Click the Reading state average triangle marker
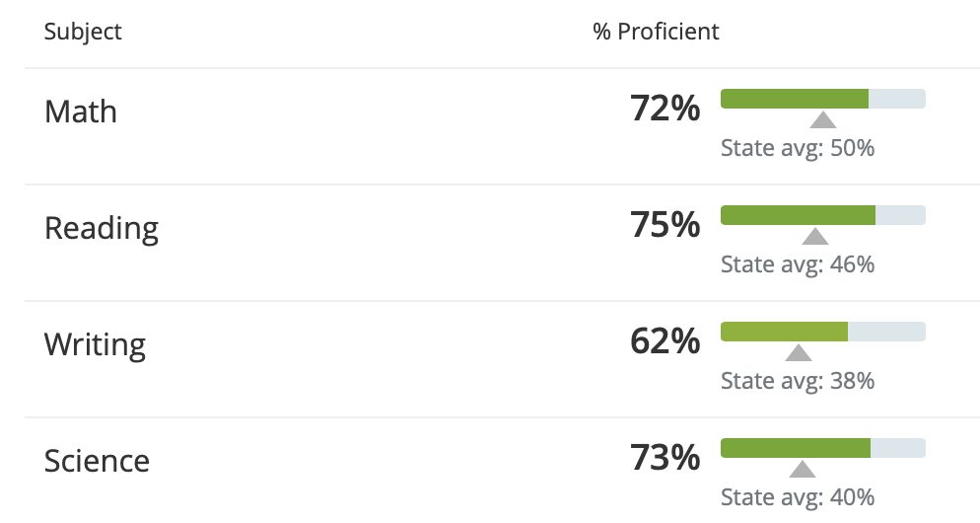This screenshot has width=980, height=523. pyautogui.click(x=815, y=237)
